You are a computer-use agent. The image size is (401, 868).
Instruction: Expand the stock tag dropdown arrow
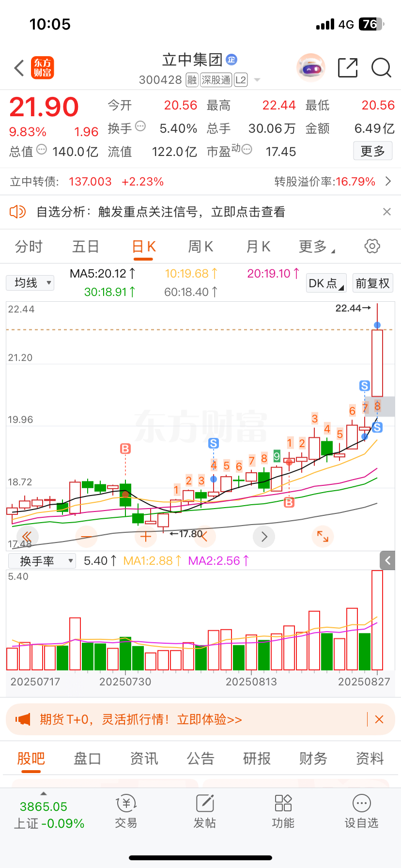pos(257,80)
